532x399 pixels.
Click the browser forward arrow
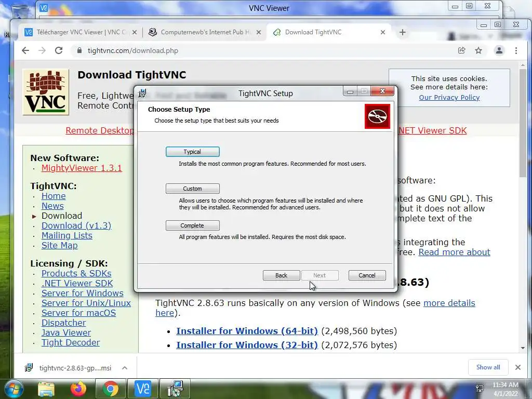(x=42, y=50)
